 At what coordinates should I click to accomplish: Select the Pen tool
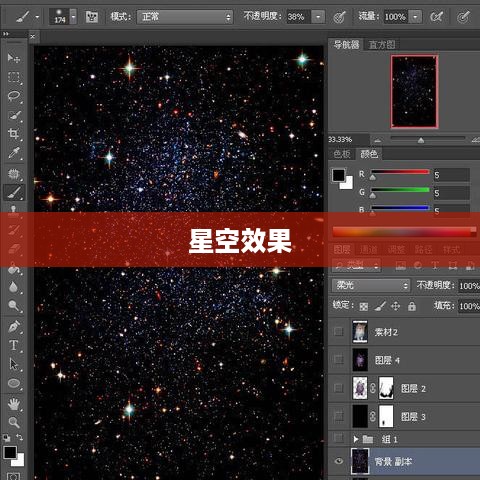pos(14,326)
